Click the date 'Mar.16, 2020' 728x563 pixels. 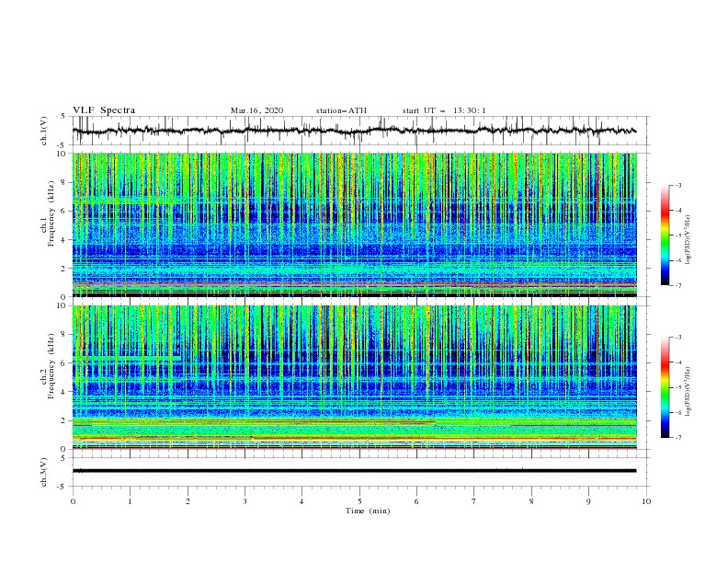click(x=256, y=110)
